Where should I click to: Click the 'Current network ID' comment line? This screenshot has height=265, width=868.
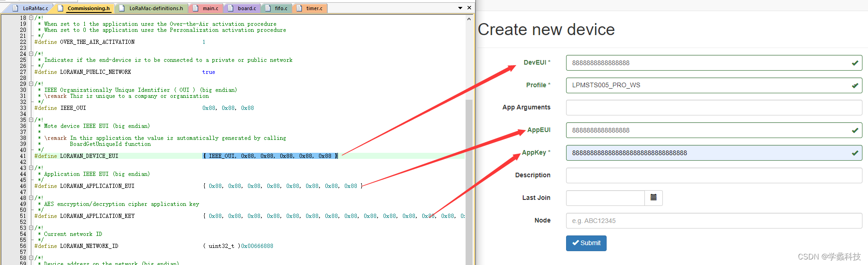(73, 234)
